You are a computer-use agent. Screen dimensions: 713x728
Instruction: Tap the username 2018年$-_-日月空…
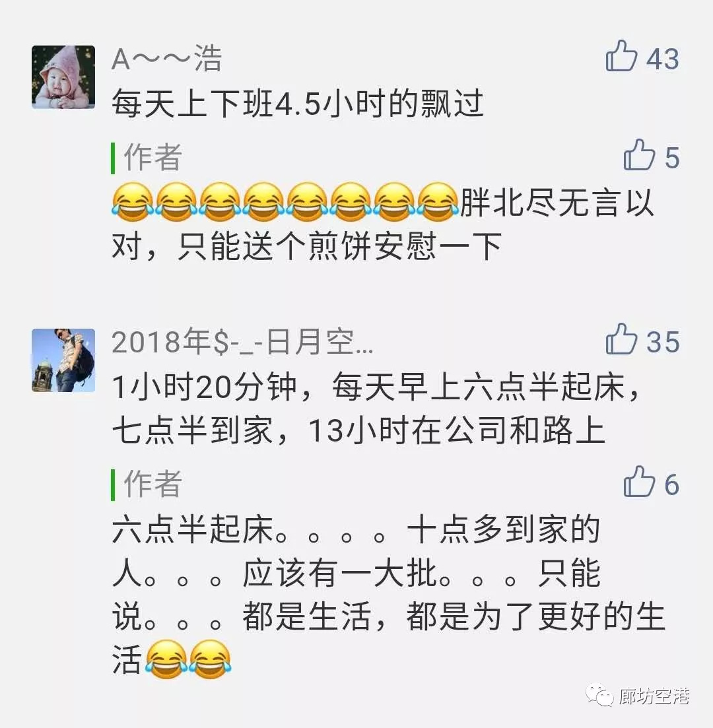(242, 342)
